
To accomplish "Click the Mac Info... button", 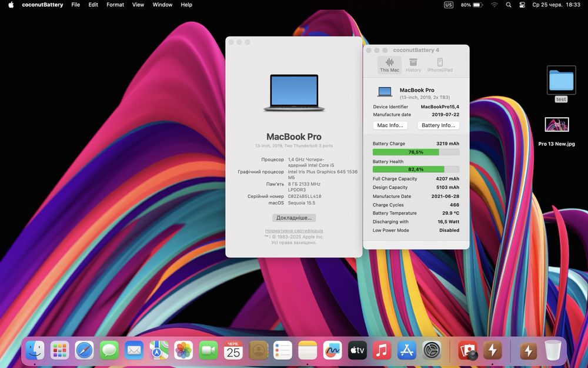I will tap(390, 125).
